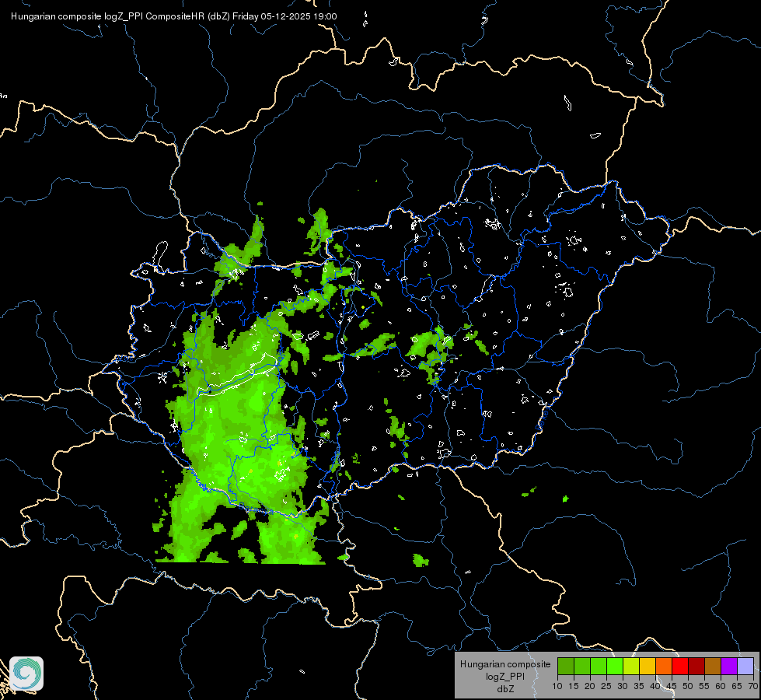Click the legend label 'Hungarian composite'
Screen dimensions: 761x700
point(505,664)
